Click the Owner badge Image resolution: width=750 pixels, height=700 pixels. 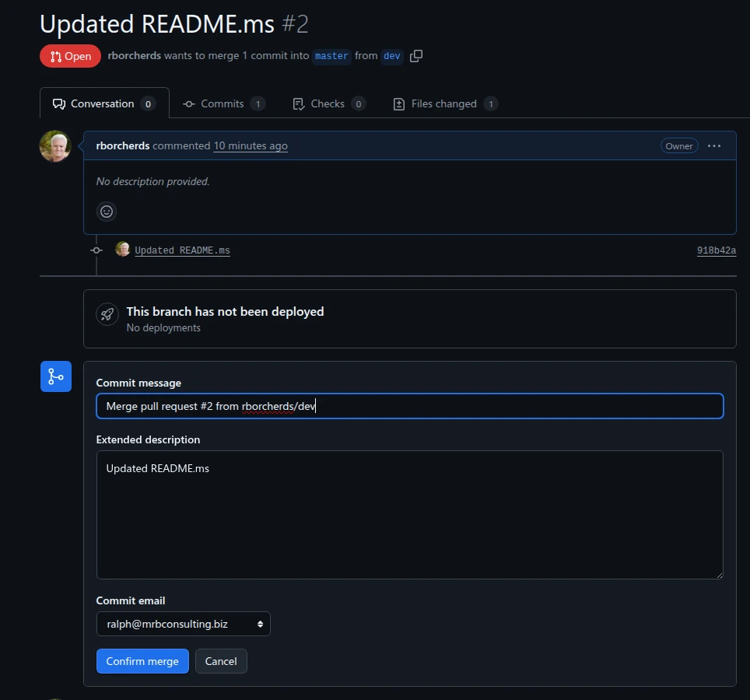pos(679,146)
